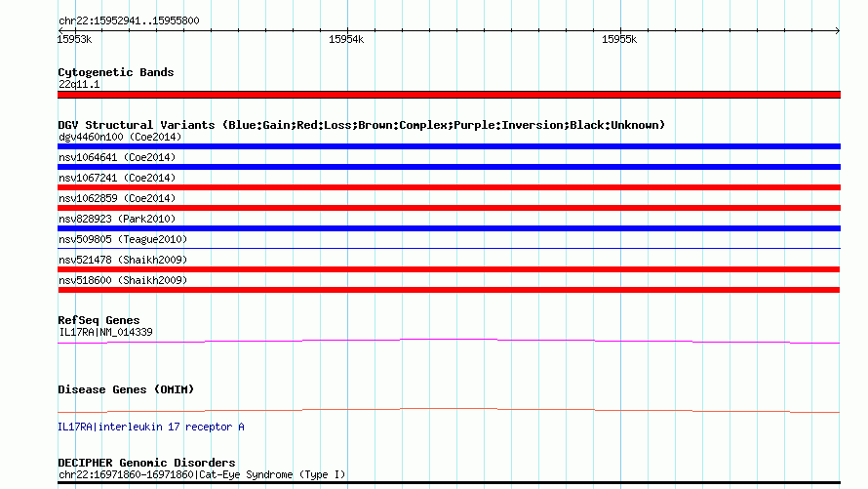
Task: Click the red loss bar under nsv521478
Action: 449,269
